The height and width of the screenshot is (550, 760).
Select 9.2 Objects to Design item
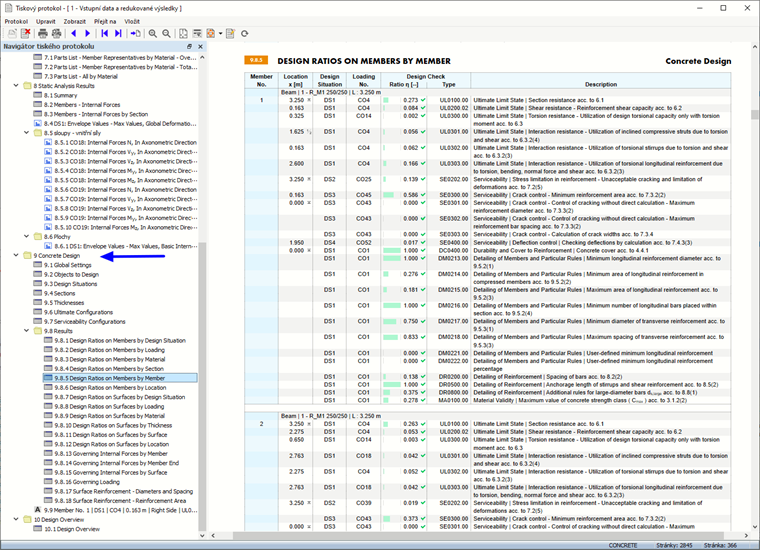71,274
